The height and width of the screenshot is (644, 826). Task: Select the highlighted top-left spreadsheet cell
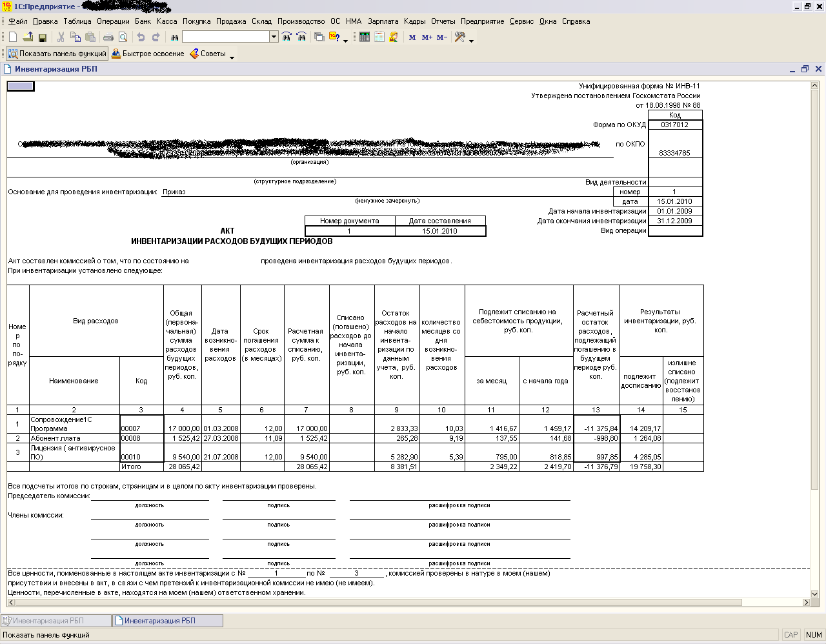(x=21, y=86)
